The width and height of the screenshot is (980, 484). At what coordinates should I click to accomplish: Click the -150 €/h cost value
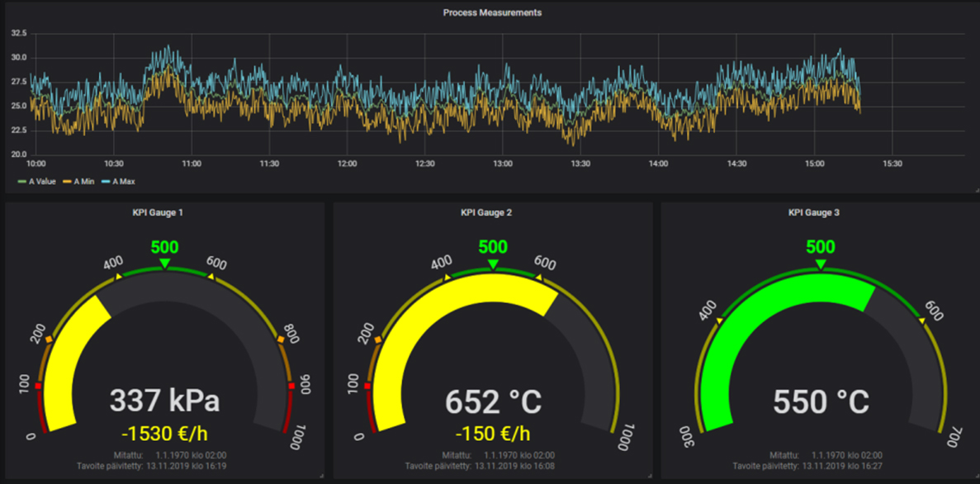point(493,433)
